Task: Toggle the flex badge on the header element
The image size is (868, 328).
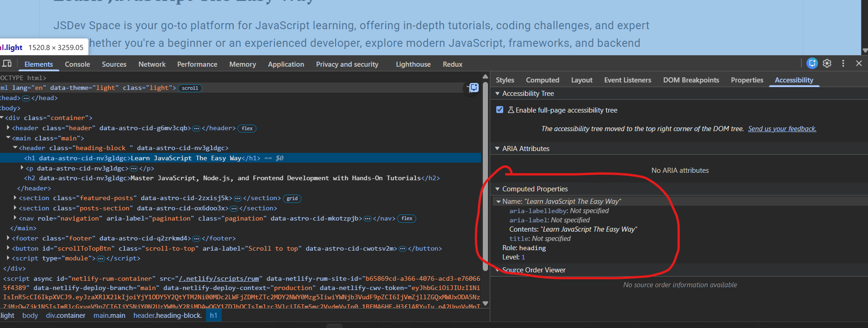Action: click(x=247, y=128)
